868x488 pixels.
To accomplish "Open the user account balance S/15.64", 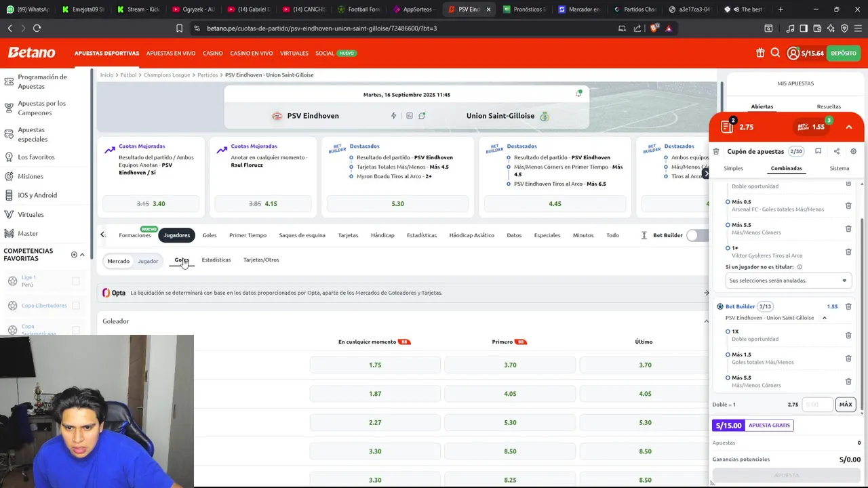I will pos(806,53).
